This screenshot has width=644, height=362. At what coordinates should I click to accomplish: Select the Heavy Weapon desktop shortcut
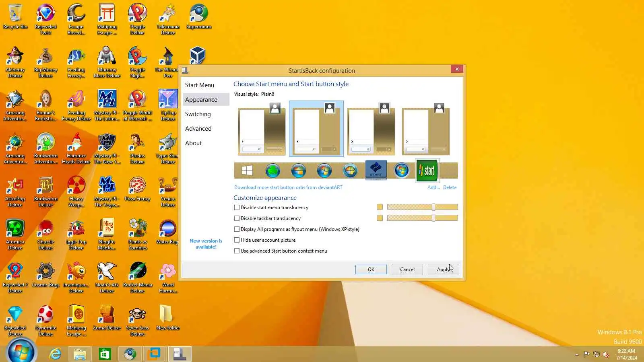pos(76,191)
